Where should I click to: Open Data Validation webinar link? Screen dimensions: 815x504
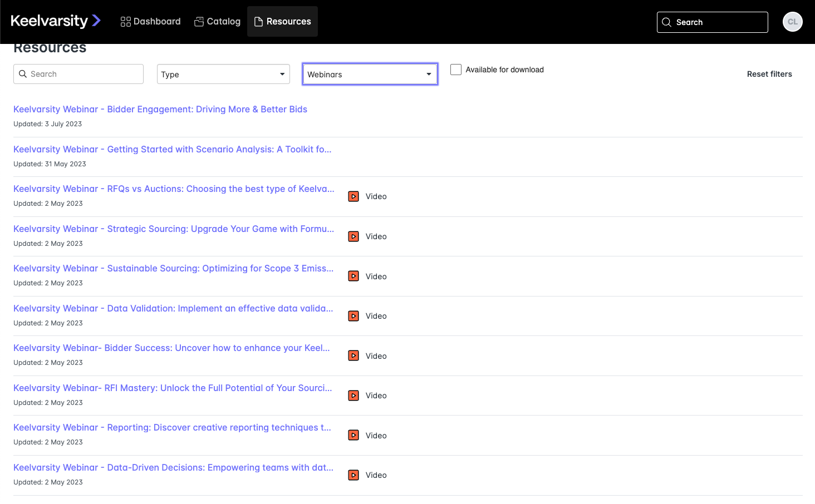point(173,309)
